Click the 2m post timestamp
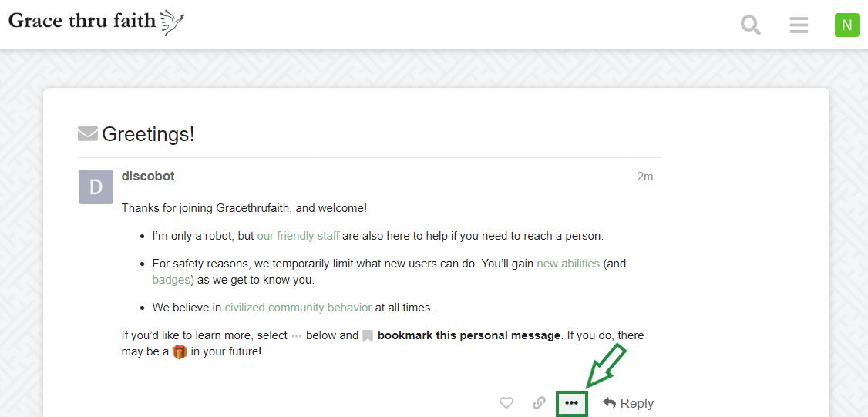This screenshot has height=417, width=868. (645, 177)
